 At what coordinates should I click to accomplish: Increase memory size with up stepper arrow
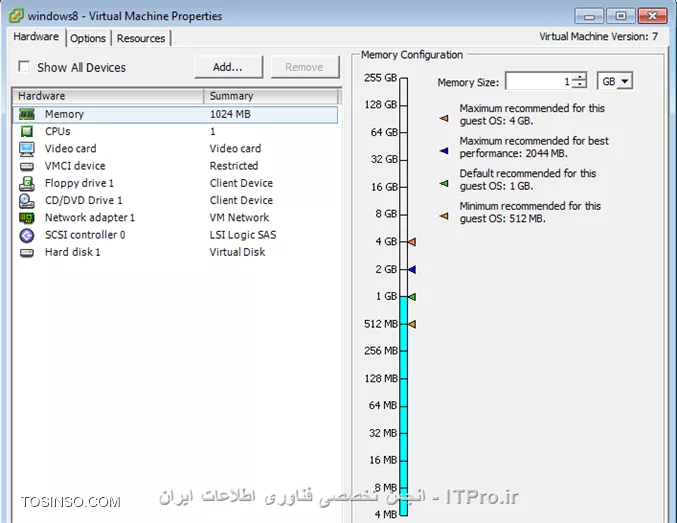coord(579,76)
